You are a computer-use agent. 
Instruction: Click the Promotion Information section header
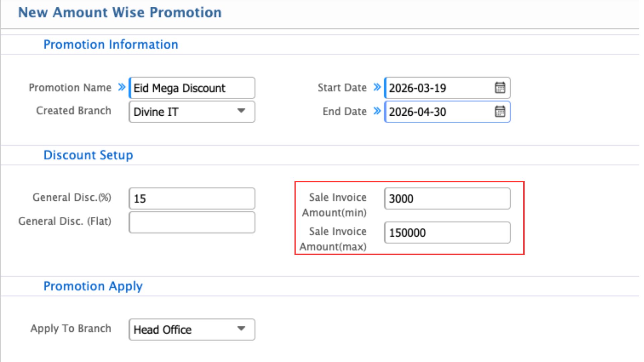click(x=111, y=45)
